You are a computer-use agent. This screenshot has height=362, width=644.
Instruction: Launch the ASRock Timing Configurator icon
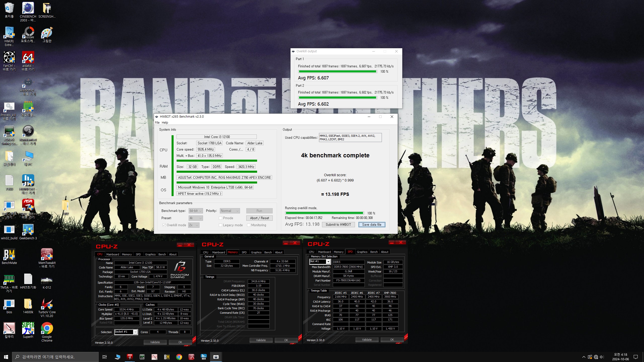tap(9, 135)
